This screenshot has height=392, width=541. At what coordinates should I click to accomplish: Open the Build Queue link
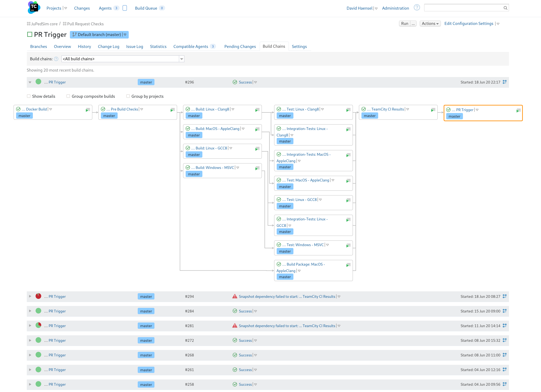(146, 8)
